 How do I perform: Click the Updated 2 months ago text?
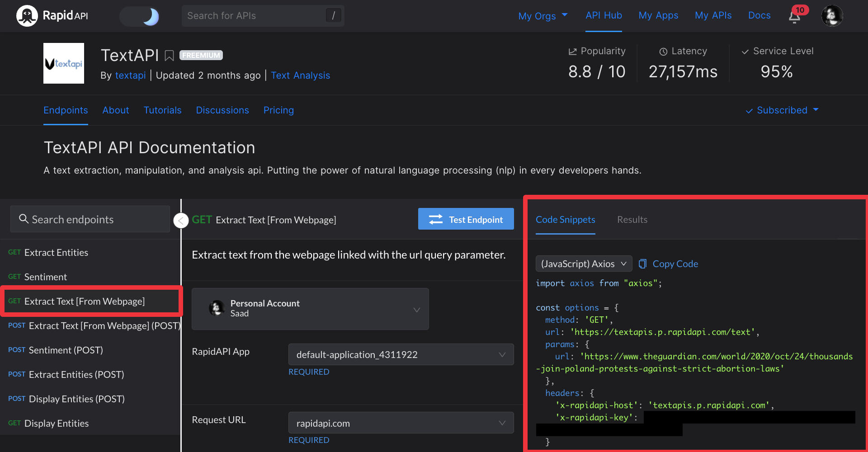pyautogui.click(x=208, y=75)
